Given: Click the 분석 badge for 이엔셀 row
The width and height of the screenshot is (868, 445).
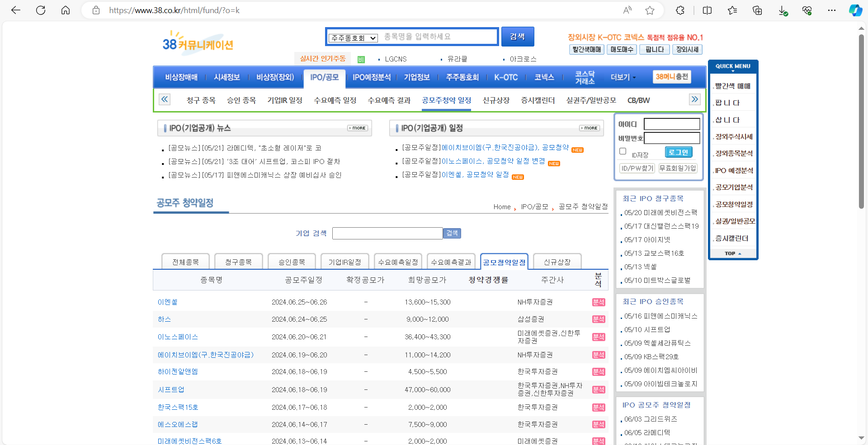Looking at the screenshot, I should (599, 302).
